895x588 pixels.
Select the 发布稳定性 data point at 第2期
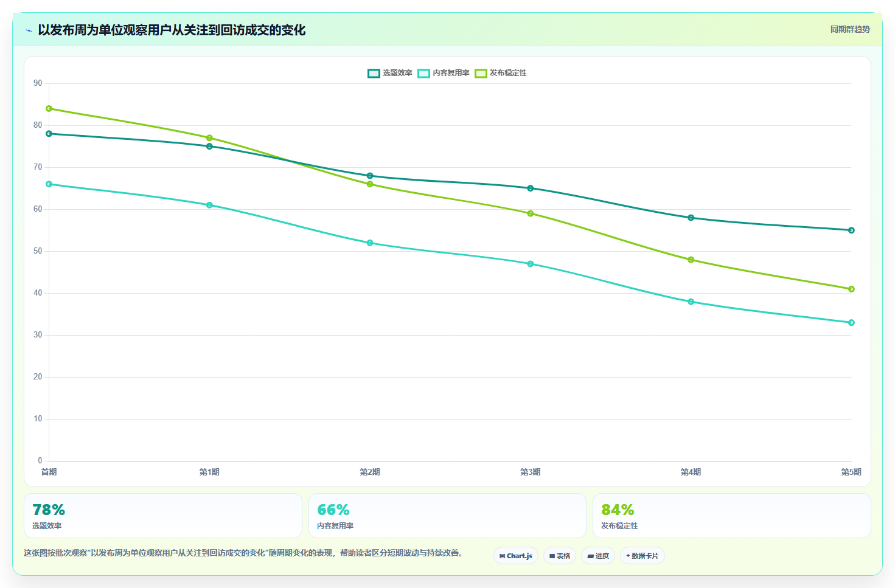(x=370, y=184)
